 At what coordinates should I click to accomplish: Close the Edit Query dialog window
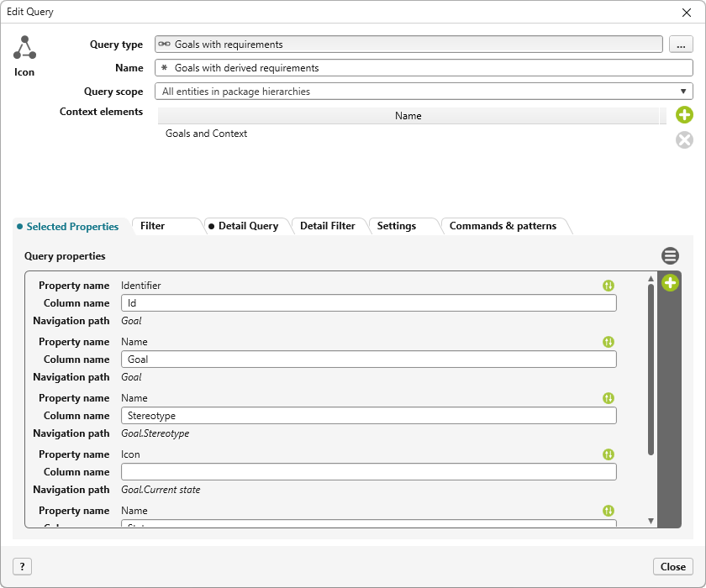coord(686,12)
